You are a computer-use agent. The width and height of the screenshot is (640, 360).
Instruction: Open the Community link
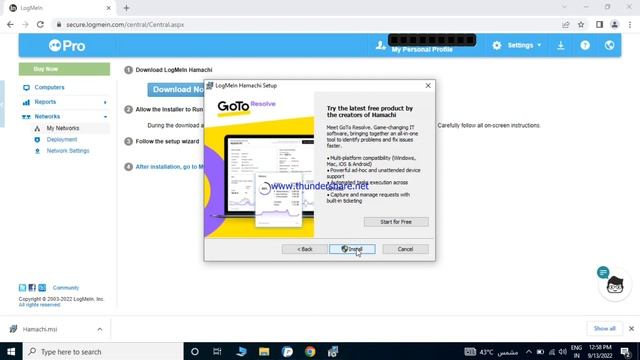[x=66, y=288]
